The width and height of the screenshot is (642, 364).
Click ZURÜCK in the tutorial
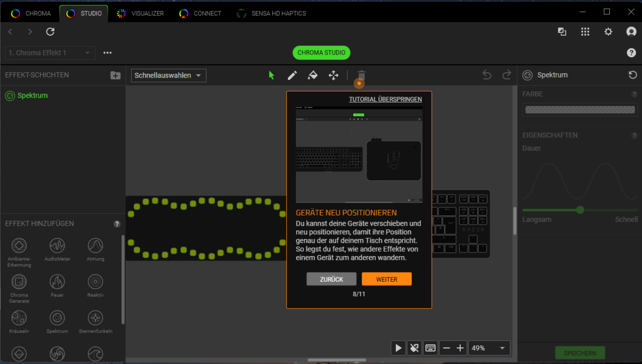pyautogui.click(x=331, y=279)
